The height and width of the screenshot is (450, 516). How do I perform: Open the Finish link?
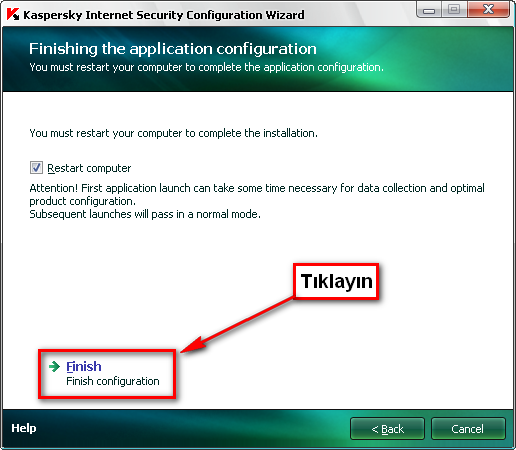84,366
